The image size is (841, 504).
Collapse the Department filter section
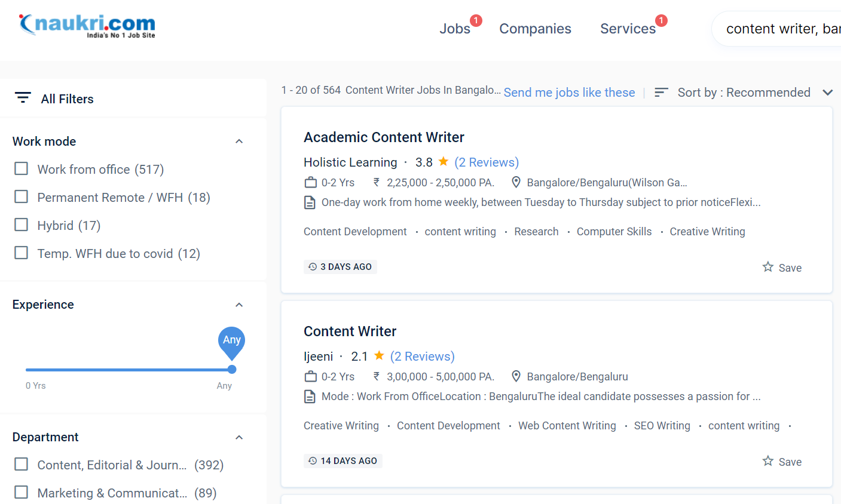point(239,437)
